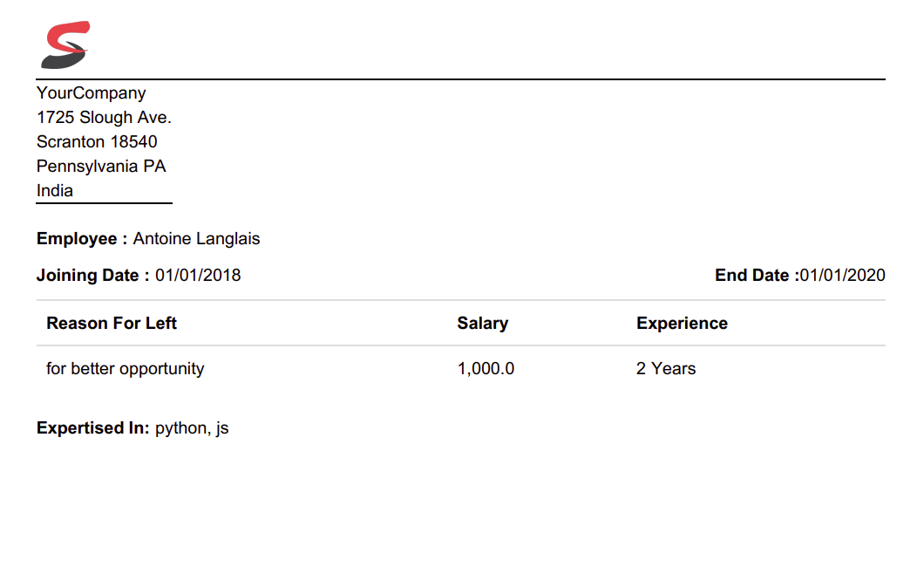Click the Salary column header

pyautogui.click(x=482, y=324)
